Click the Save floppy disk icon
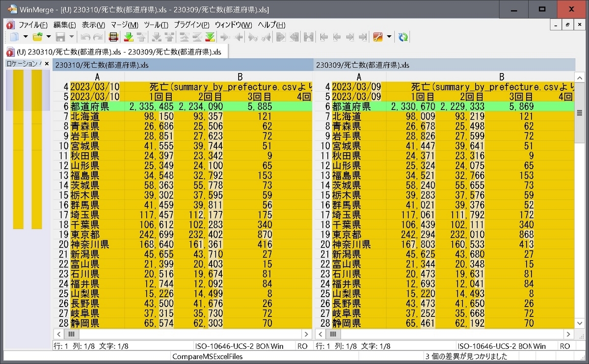Viewport: 589px width, 364px height. (61, 37)
